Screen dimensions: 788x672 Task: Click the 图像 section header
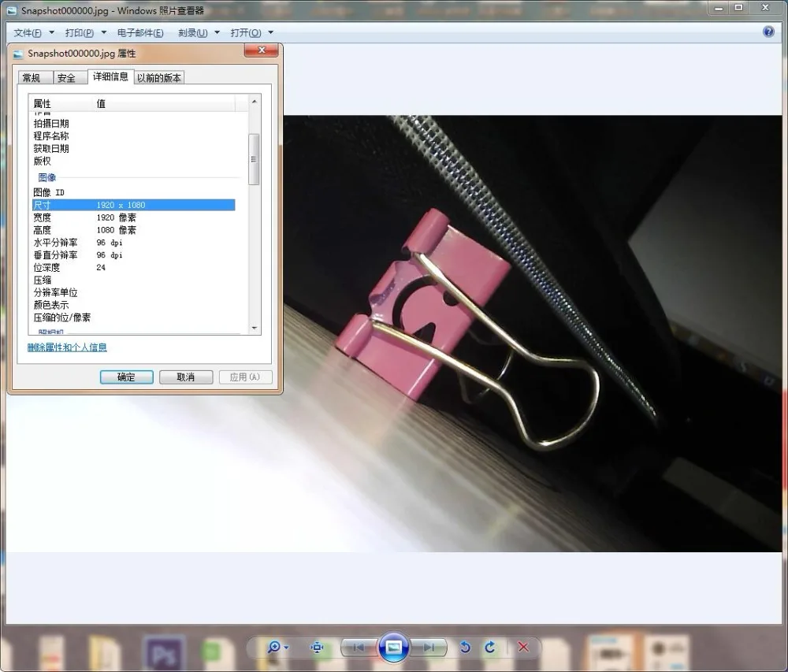click(47, 177)
